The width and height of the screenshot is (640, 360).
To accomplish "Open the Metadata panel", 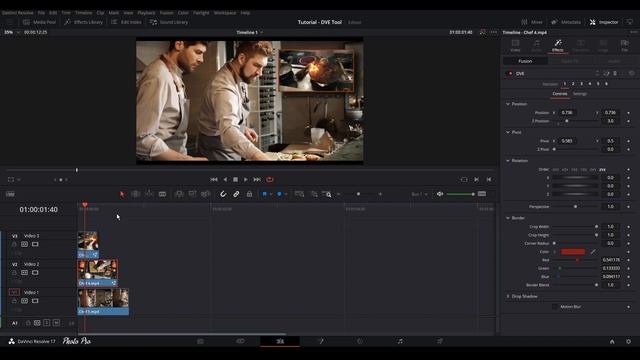I will (x=566, y=22).
